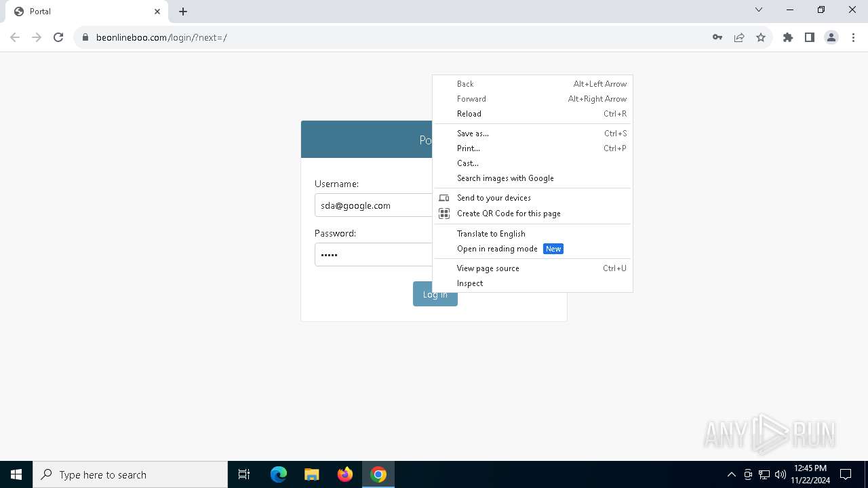Open Chrome three-dot menu

click(x=853, y=37)
